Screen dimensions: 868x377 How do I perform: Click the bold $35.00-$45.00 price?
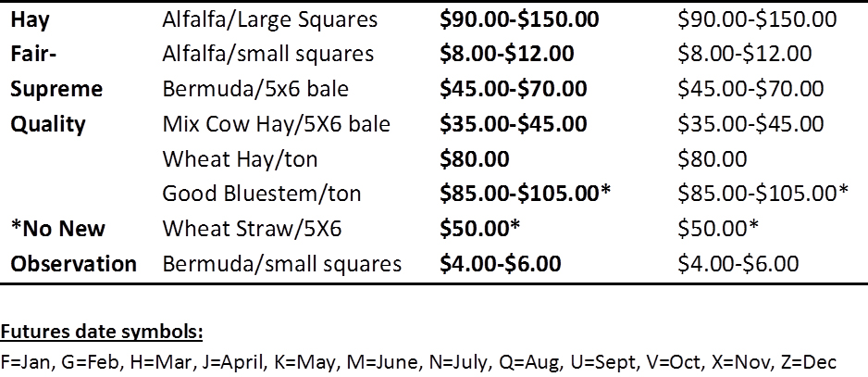514,123
